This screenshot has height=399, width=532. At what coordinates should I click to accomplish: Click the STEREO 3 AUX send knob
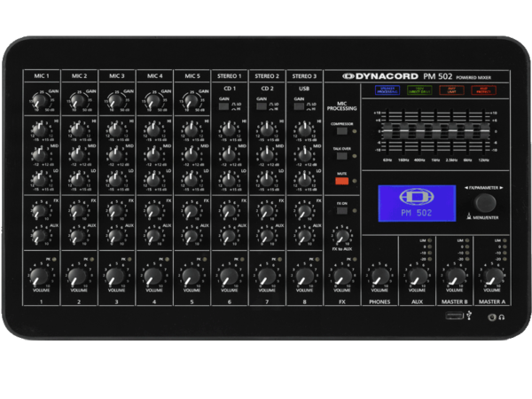point(304,236)
